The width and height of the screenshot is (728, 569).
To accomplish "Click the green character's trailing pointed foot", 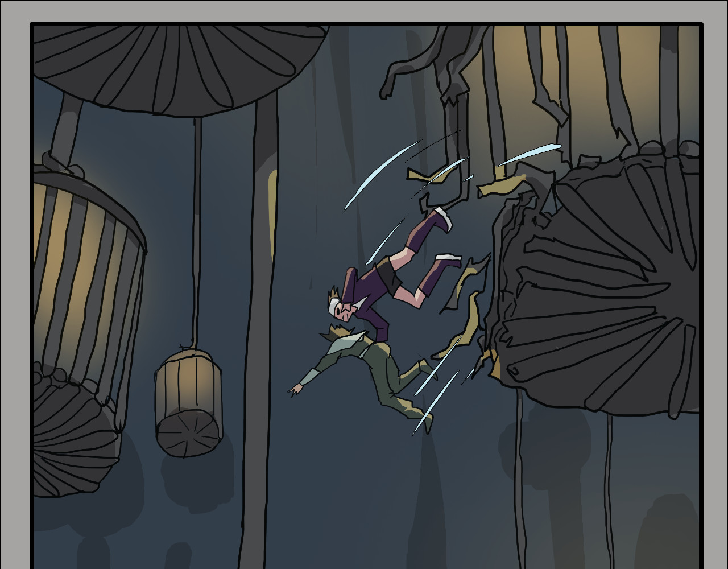I will [x=428, y=423].
